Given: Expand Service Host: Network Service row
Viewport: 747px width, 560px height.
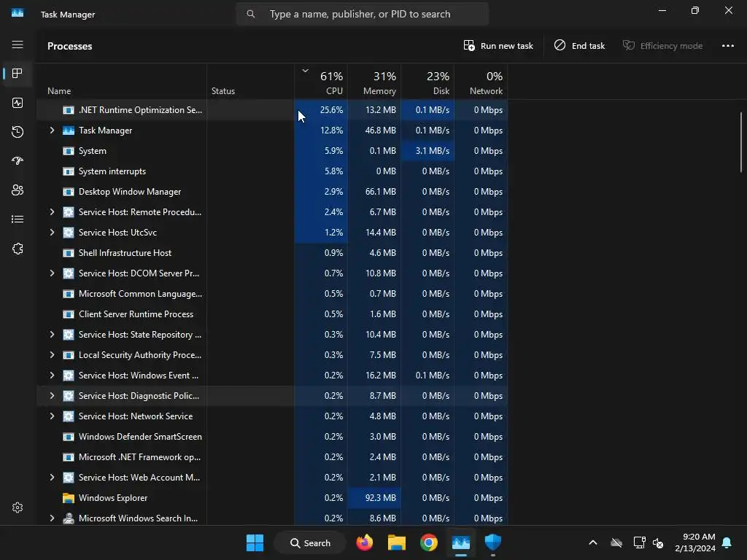Looking at the screenshot, I should tap(52, 416).
